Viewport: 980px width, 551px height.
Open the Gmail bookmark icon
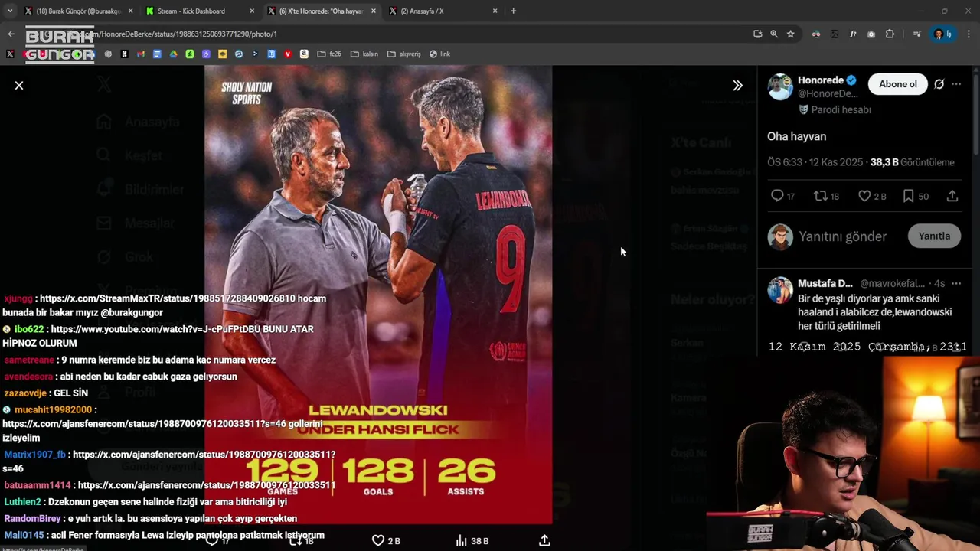[141, 54]
